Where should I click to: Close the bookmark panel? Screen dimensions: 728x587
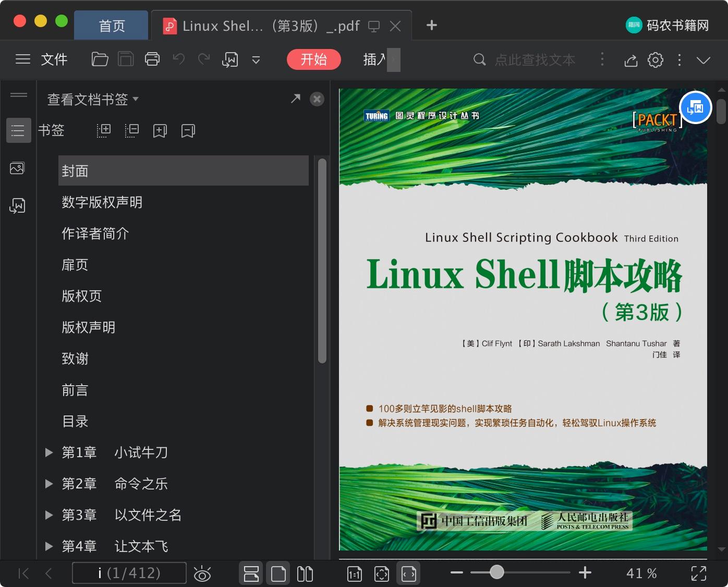pos(317,99)
